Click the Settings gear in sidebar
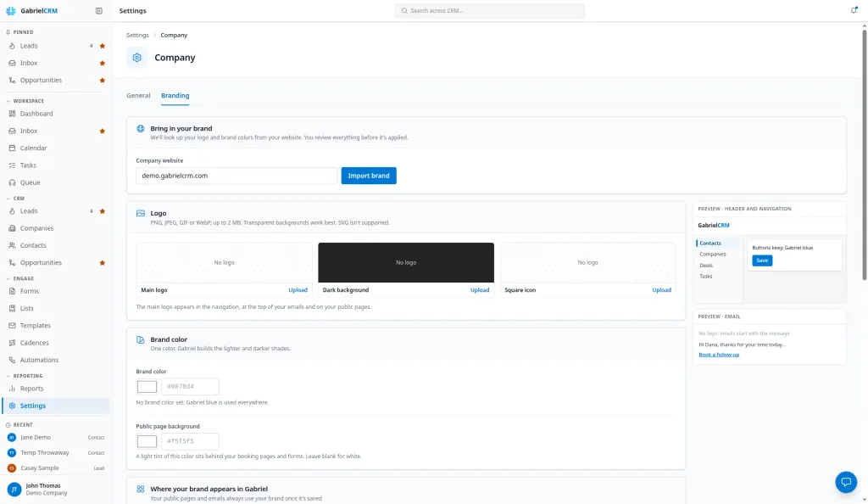 12,406
